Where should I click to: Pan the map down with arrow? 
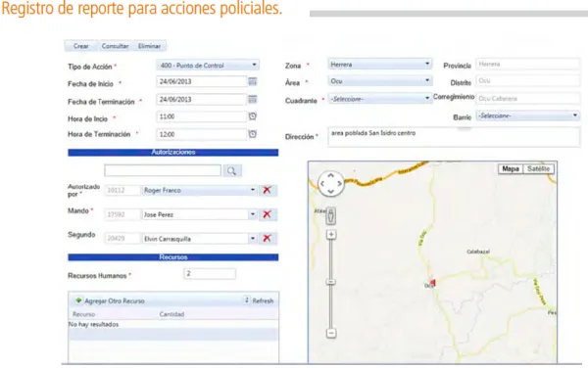(331, 191)
